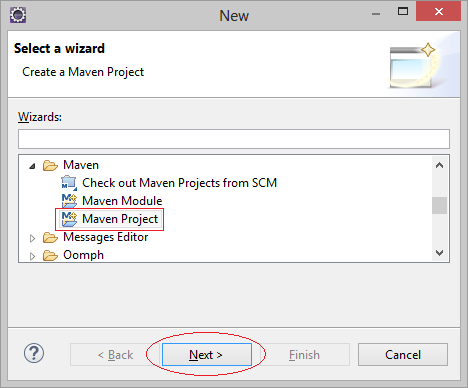Select Check out Maven Projects from SCM
Image resolution: width=468 pixels, height=388 pixels.
(x=179, y=183)
